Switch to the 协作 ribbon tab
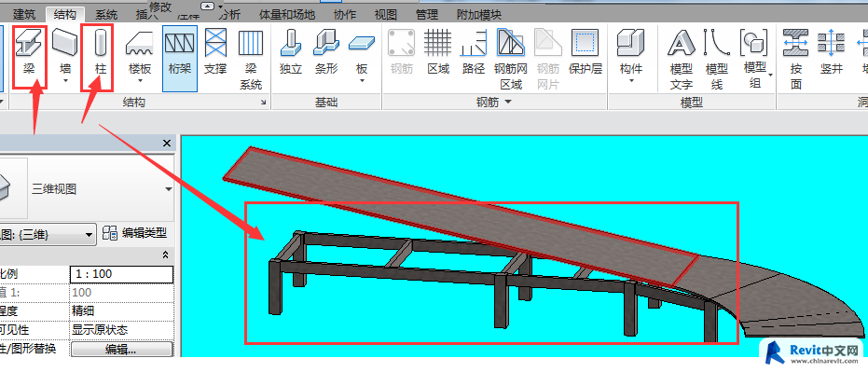The width and height of the screenshot is (868, 372). coord(345,14)
